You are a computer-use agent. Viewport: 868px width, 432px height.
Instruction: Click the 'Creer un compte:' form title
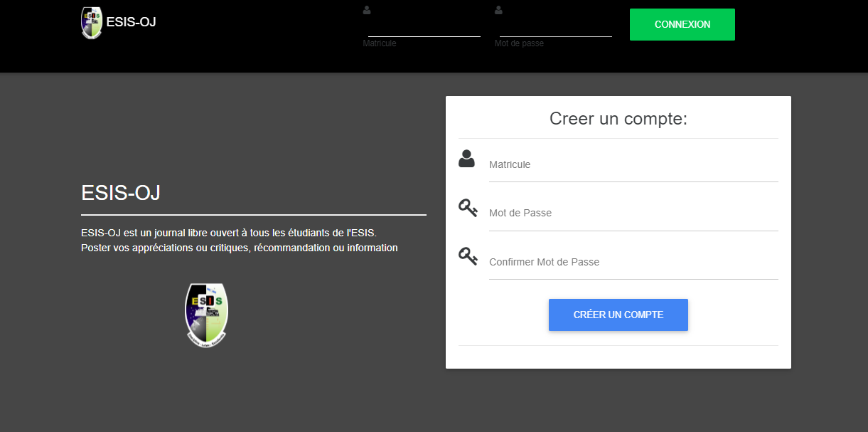[618, 119]
